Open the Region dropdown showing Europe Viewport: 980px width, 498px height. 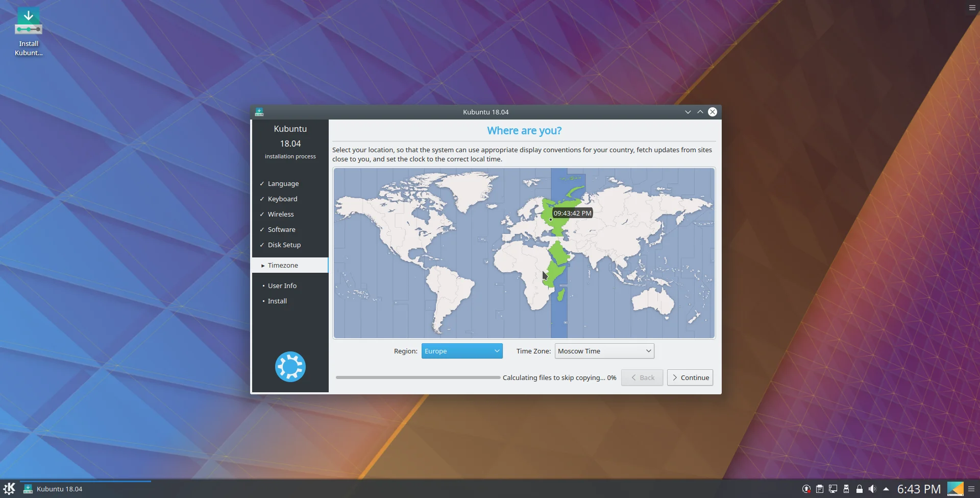coord(462,351)
